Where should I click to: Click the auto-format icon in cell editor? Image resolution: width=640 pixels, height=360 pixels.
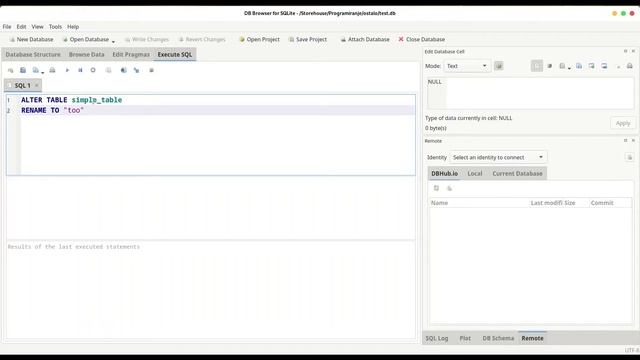(x=550, y=66)
